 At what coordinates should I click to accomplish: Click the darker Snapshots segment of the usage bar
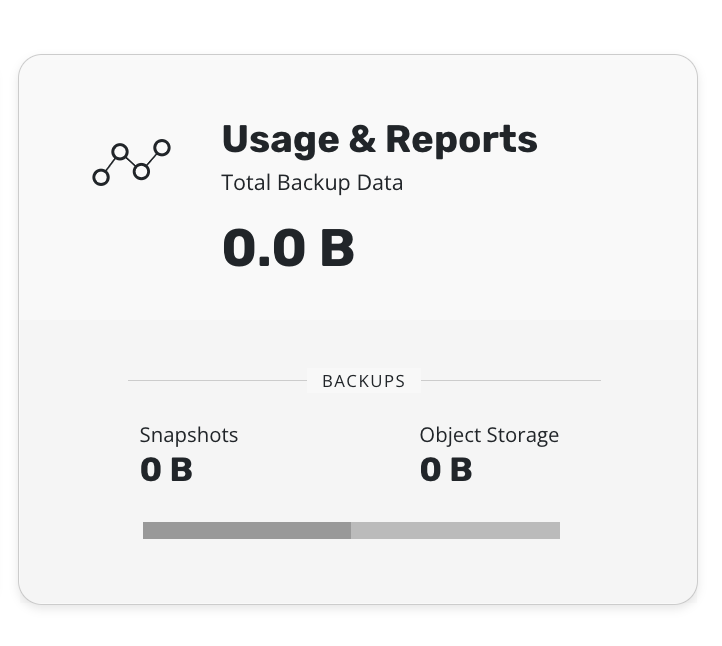(246, 530)
